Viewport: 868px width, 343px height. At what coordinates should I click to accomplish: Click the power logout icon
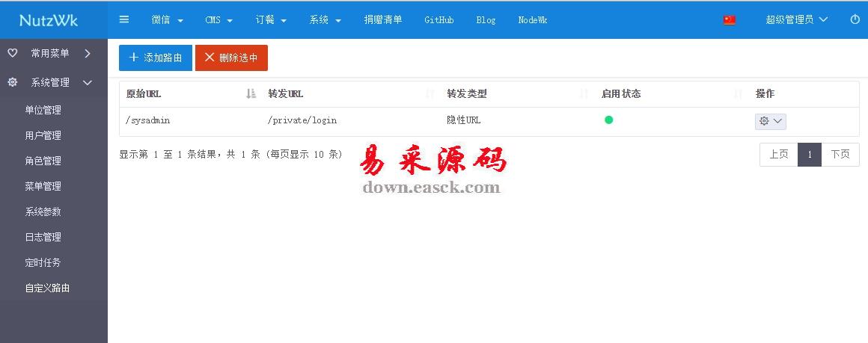point(855,19)
